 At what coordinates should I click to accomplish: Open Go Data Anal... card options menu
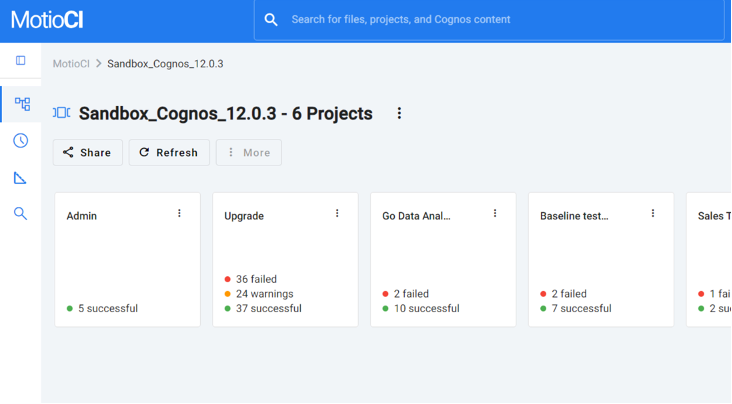pos(495,213)
